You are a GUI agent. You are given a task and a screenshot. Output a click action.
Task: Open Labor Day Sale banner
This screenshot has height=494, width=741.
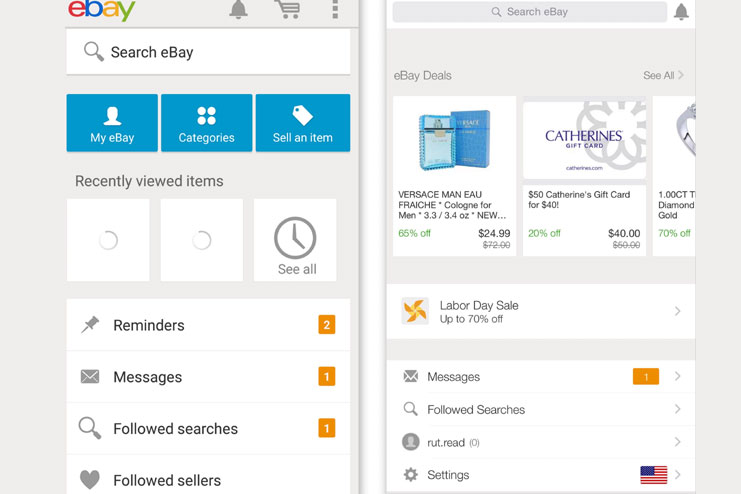tap(541, 312)
